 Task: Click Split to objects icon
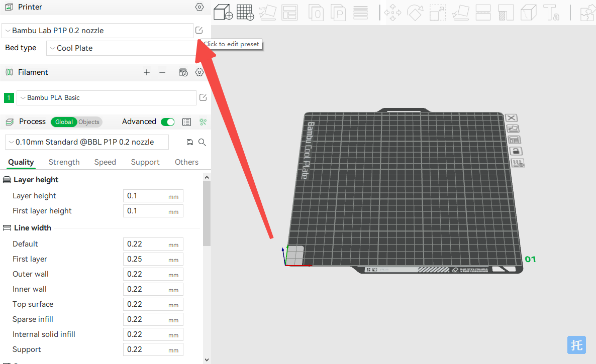316,13
